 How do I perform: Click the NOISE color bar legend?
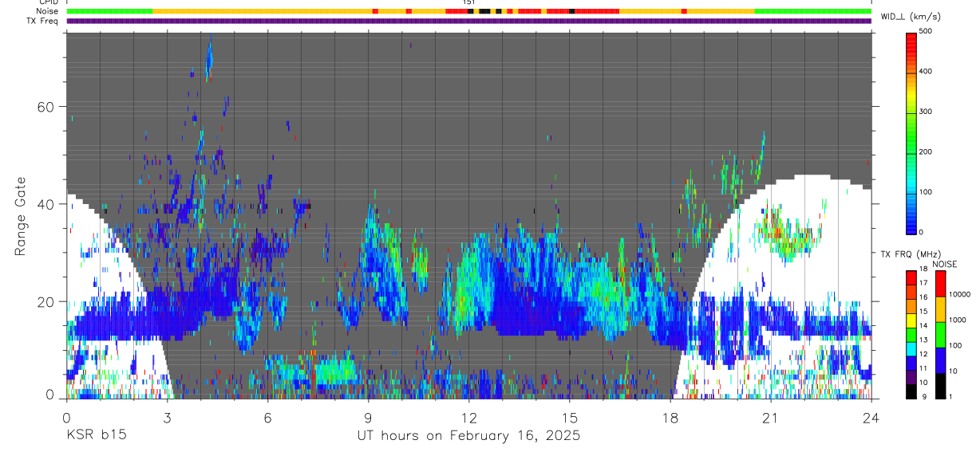[941, 334]
